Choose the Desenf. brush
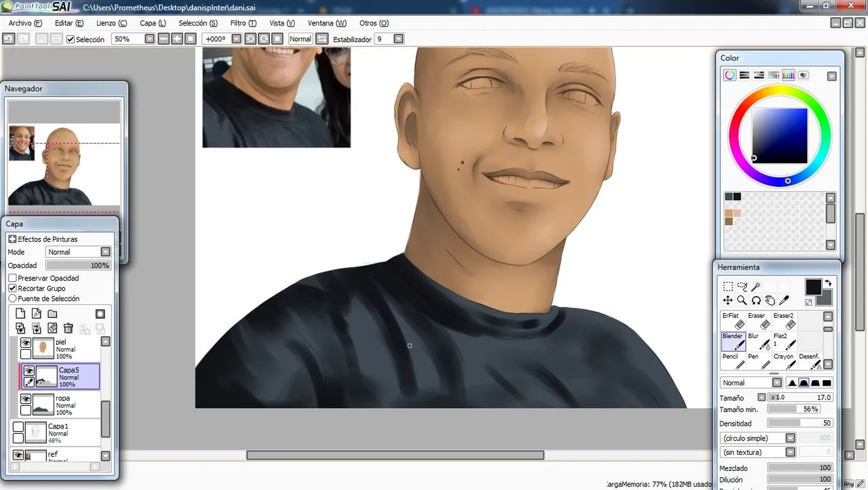The width and height of the screenshot is (868, 490). [x=810, y=361]
